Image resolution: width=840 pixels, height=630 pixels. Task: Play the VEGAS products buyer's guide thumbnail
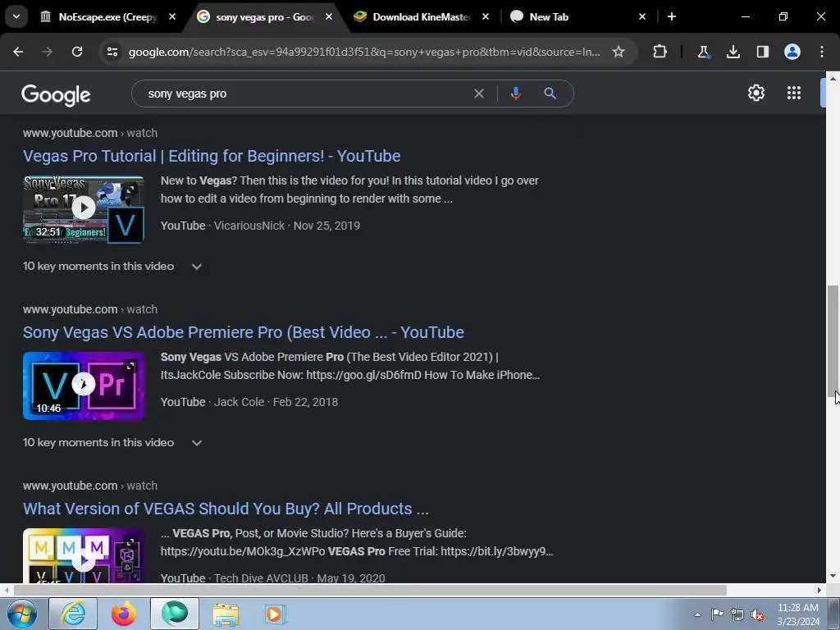click(84, 555)
